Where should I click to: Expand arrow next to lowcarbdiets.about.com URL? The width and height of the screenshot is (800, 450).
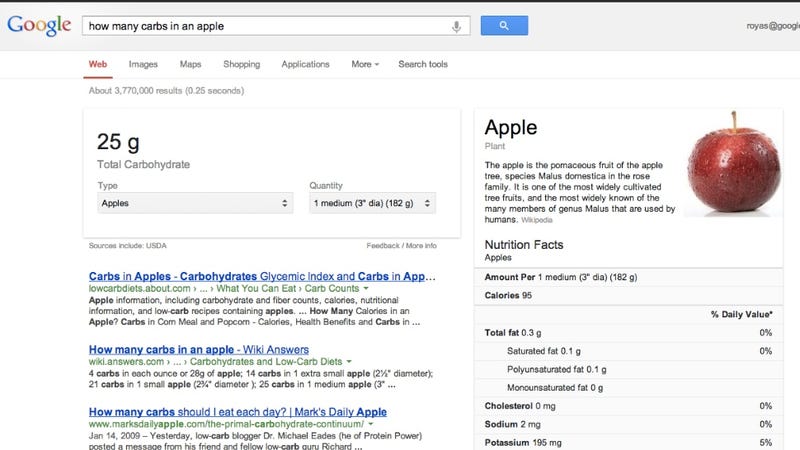[366, 288]
